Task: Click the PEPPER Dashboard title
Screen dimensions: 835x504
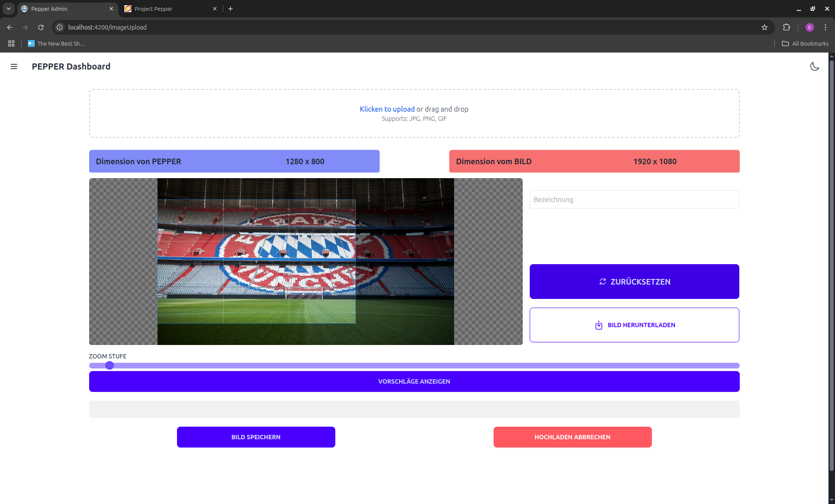Action: (x=71, y=66)
